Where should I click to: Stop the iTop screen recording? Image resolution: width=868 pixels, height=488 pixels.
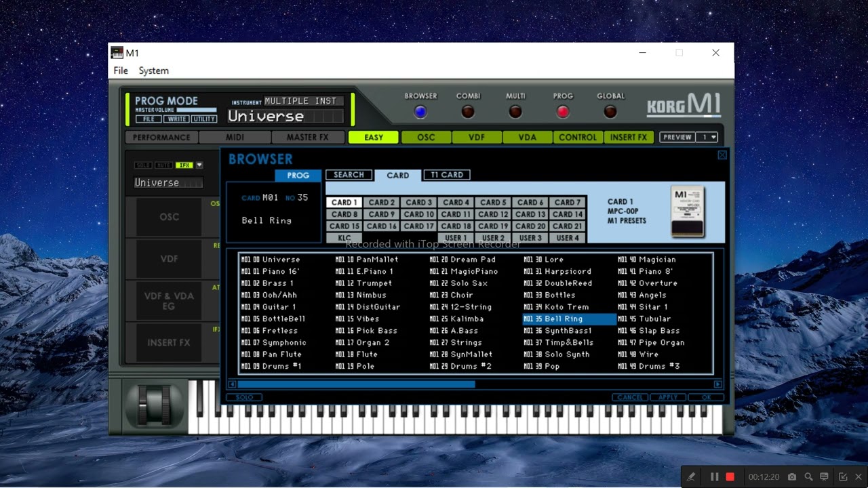[730, 477]
